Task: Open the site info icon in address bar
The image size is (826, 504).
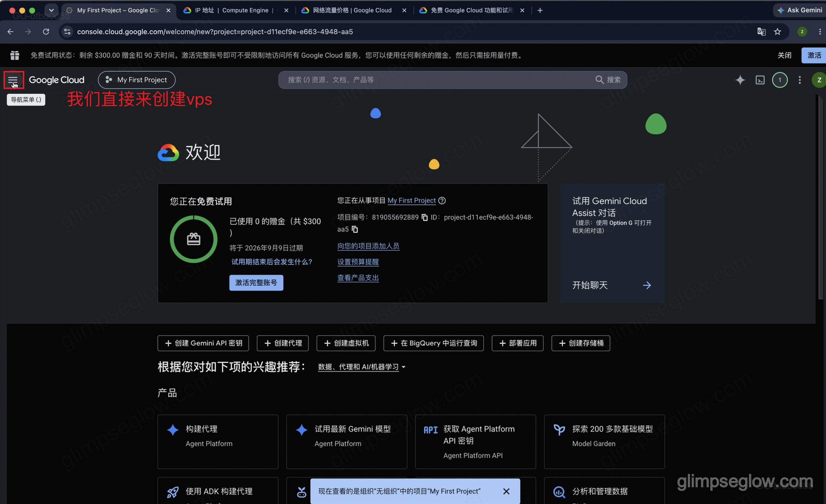Action: [x=67, y=32]
